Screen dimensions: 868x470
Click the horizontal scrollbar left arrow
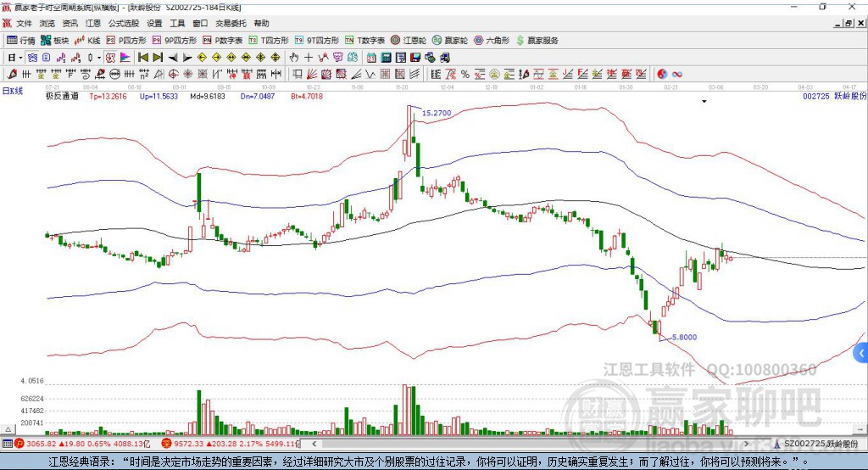(314, 444)
